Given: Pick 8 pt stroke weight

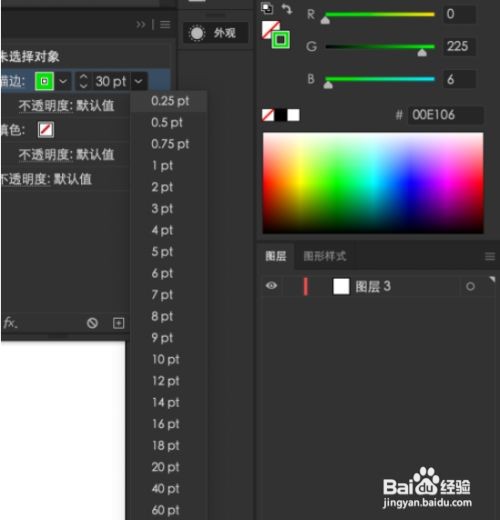Looking at the screenshot, I should pyautogui.click(x=162, y=316).
